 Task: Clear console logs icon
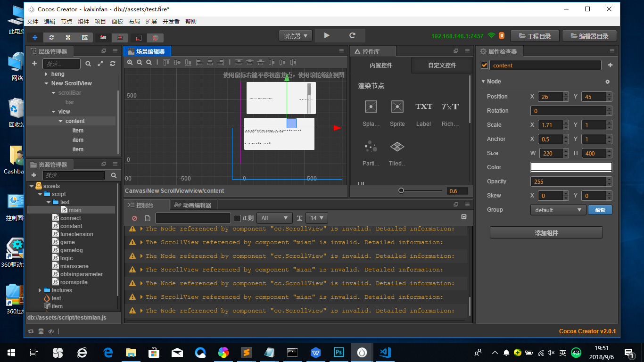[x=134, y=218]
